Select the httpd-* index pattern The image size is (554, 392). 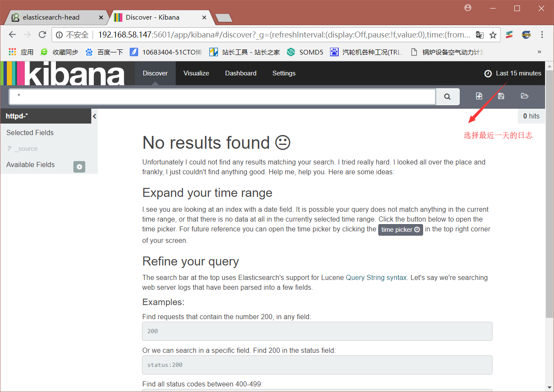[x=46, y=116]
